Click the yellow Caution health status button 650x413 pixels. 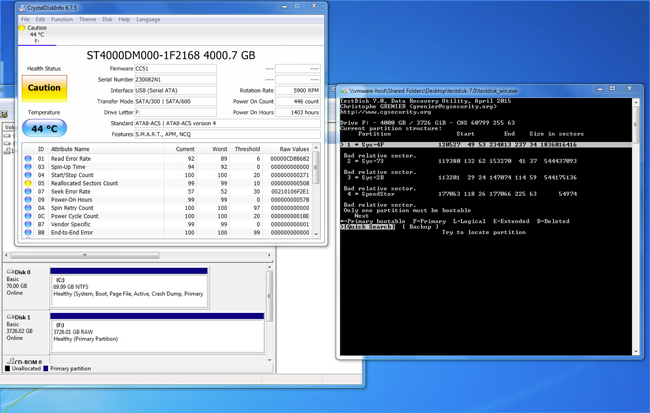coord(44,88)
